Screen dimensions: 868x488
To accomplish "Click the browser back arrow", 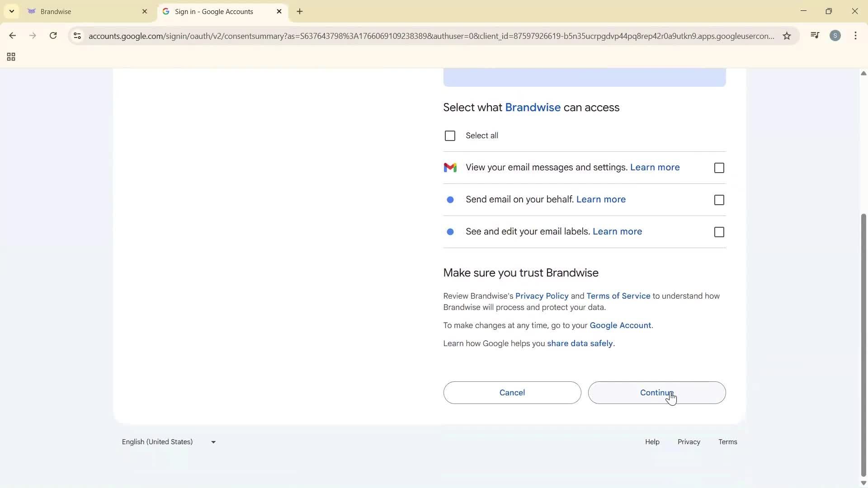I will 12,36.
